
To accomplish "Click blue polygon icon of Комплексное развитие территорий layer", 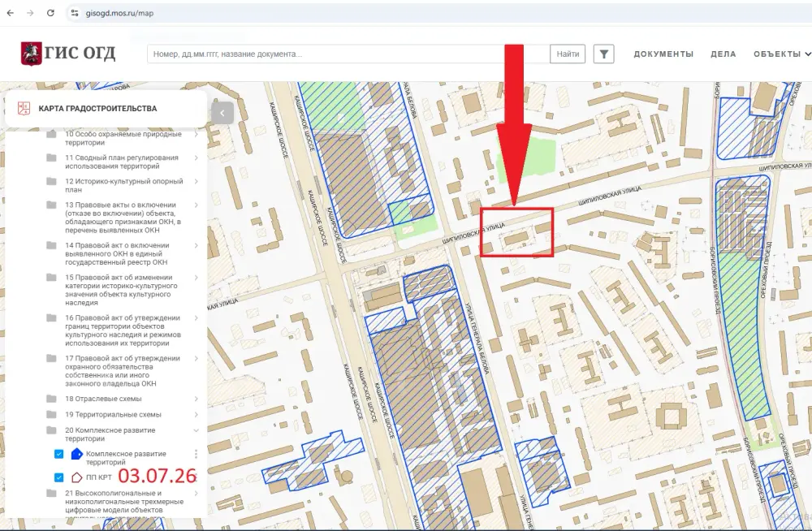I will 76,454.
